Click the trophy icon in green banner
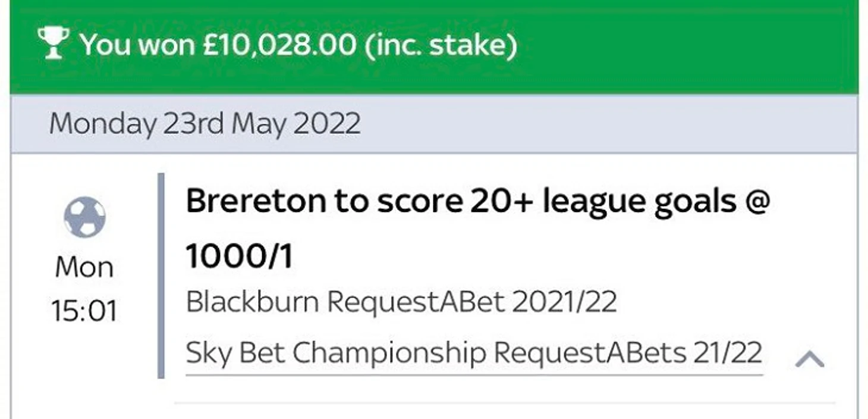 pyautogui.click(x=54, y=43)
